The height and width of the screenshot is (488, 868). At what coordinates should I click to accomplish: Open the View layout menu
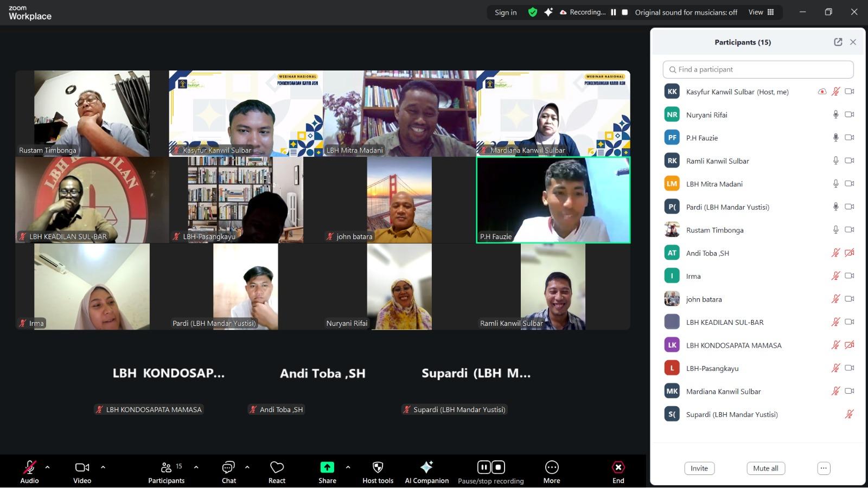coord(761,12)
